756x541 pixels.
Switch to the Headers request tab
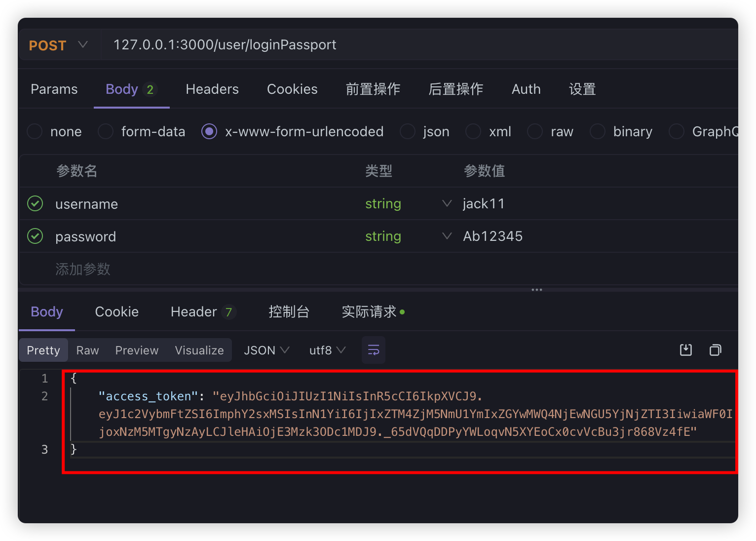pos(212,89)
